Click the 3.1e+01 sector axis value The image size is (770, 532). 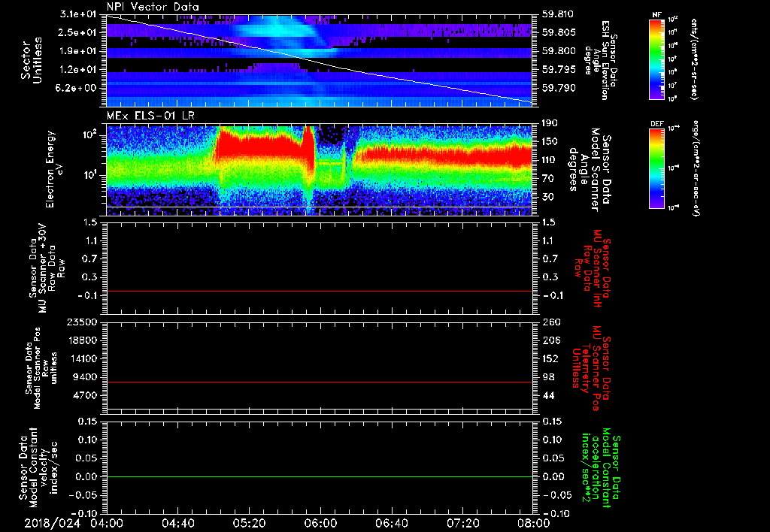(78, 14)
